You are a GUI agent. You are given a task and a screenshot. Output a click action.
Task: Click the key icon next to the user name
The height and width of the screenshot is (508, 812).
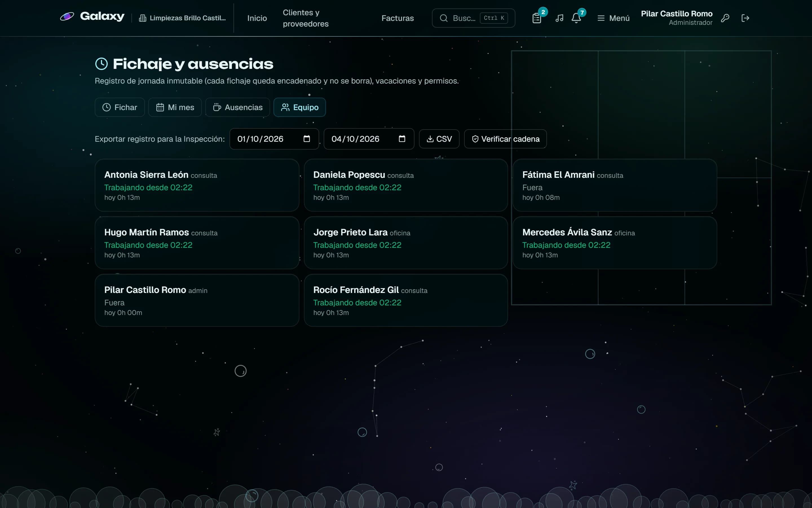[x=725, y=18]
